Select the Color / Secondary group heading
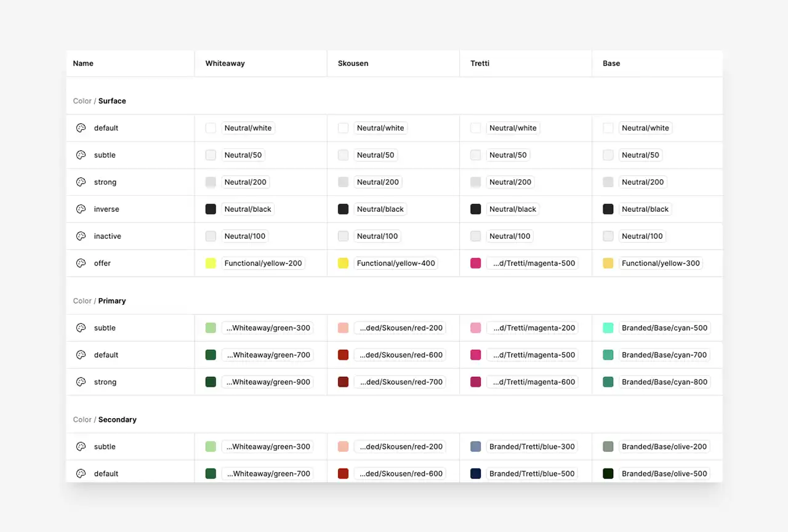 105,420
